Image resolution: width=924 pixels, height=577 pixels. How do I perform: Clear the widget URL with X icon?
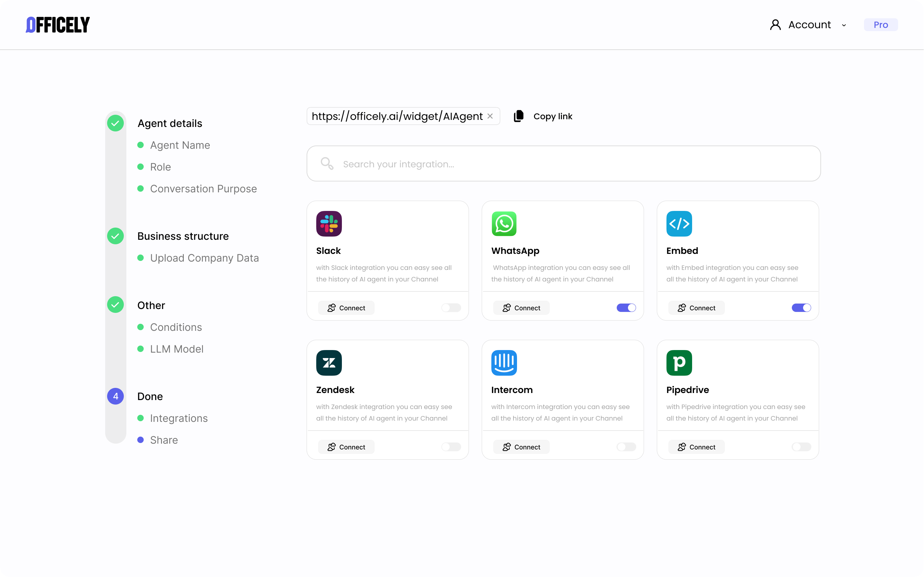click(490, 116)
